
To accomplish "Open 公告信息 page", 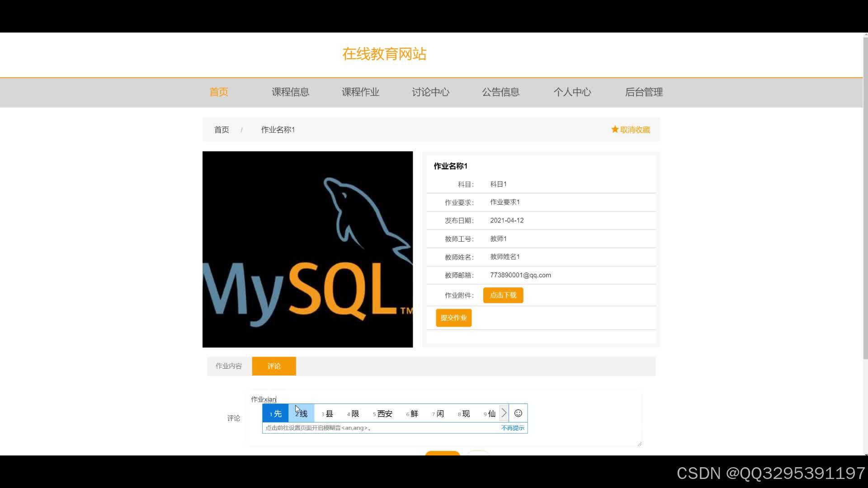I will pos(500,92).
